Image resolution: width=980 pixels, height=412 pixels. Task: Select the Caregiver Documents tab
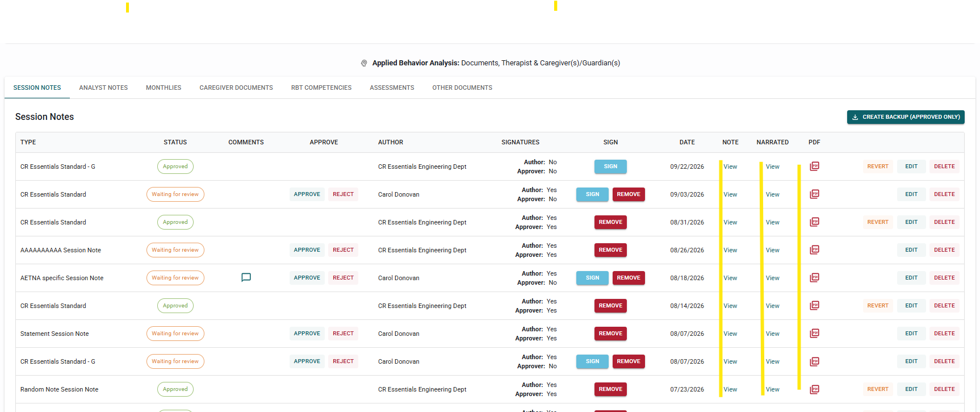pyautogui.click(x=236, y=88)
